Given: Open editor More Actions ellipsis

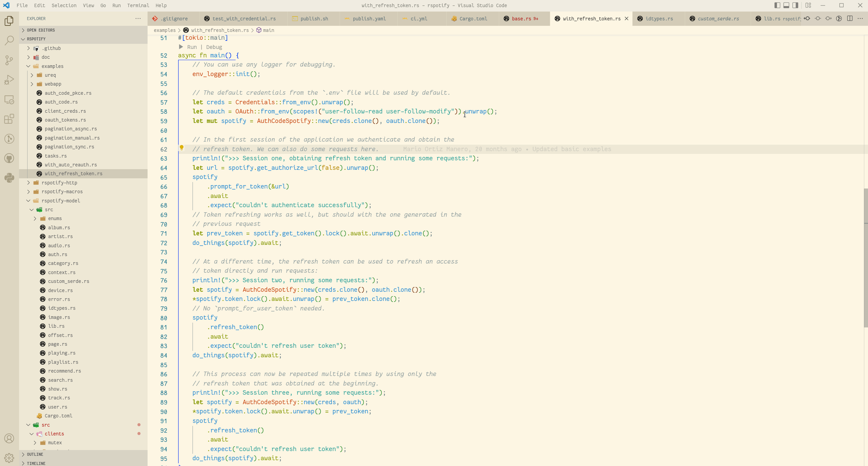Looking at the screenshot, I should point(860,18).
